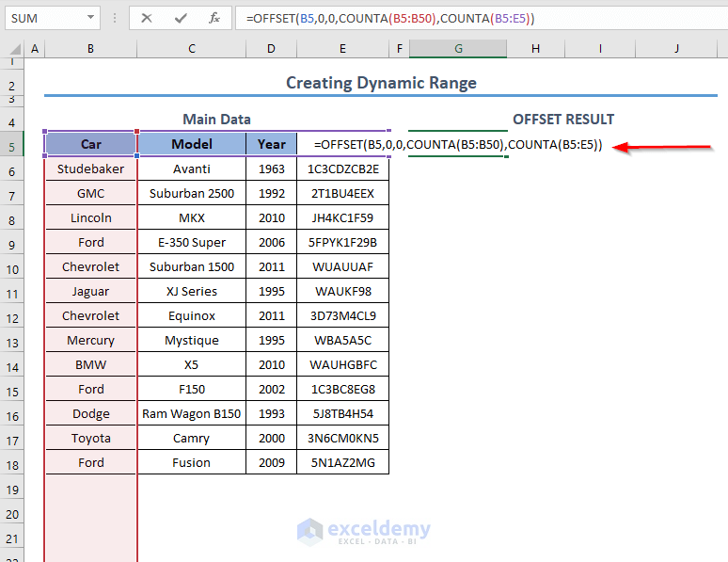This screenshot has height=562, width=728.
Task: Click the Ram Wagon B150 cell
Action: tap(192, 413)
